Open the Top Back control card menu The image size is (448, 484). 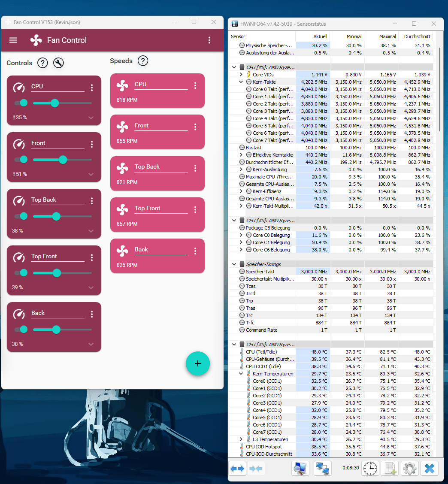click(92, 201)
